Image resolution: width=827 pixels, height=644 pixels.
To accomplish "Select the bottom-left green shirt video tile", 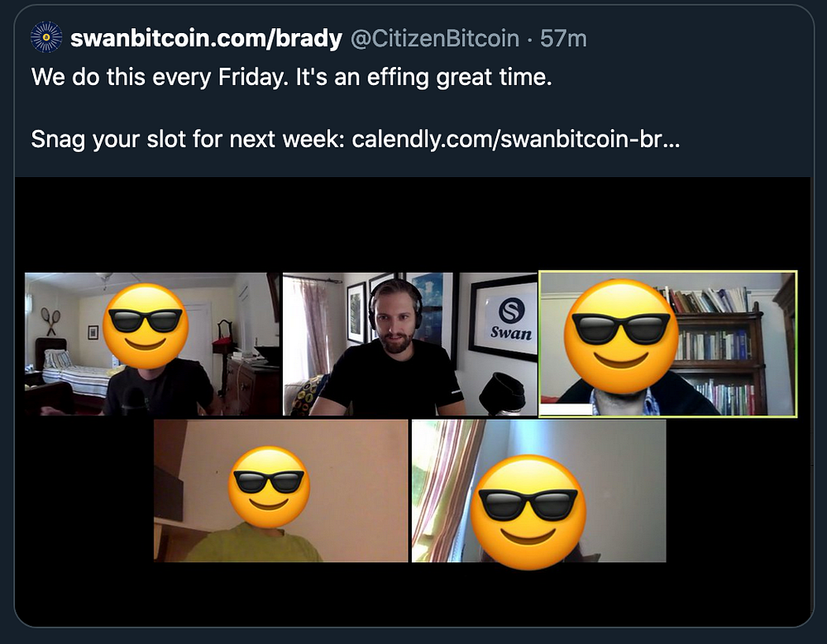I will 280,490.
